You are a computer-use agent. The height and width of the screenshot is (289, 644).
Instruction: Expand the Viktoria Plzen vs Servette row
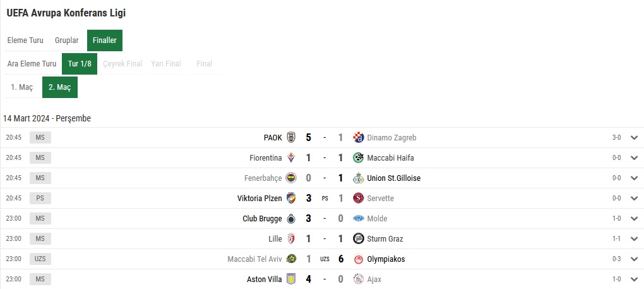634,198
